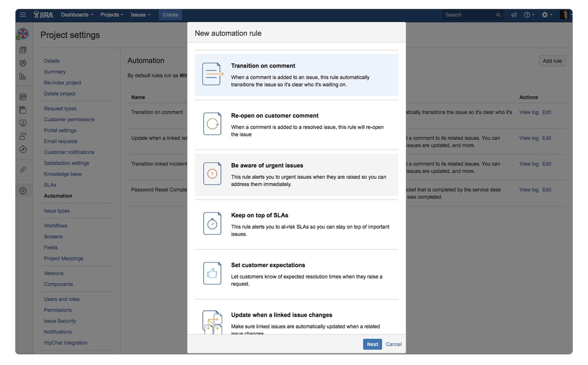Open the sidebar monitor chart icon

pos(23,123)
